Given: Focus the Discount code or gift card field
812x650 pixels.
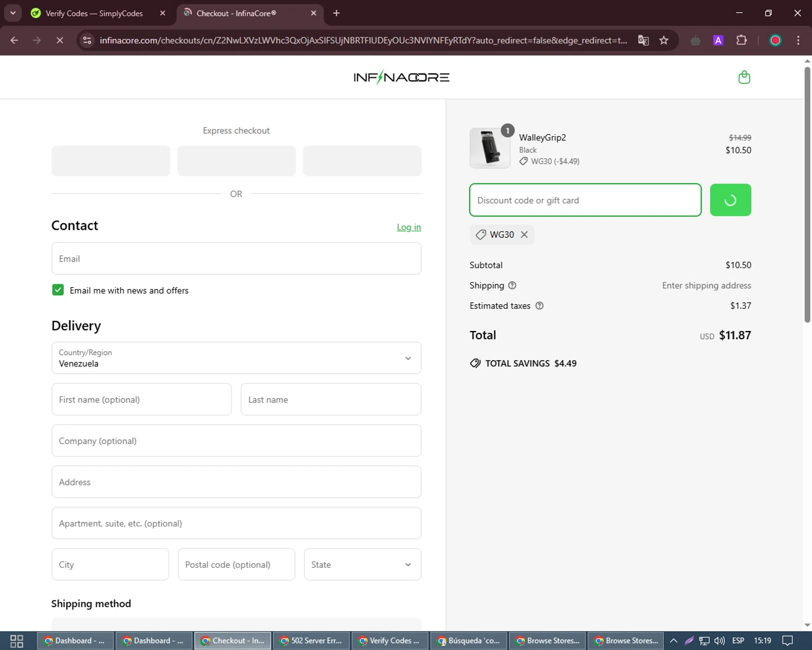Looking at the screenshot, I should coord(585,200).
